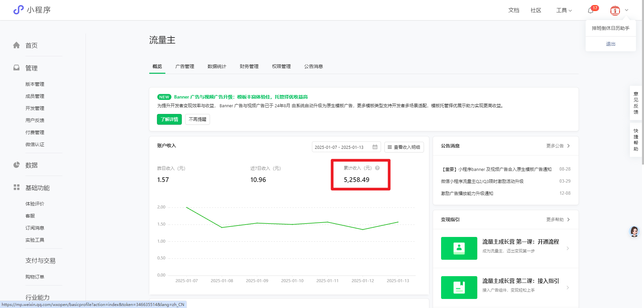
Task: Click 退出 to log out
Action: (610, 44)
